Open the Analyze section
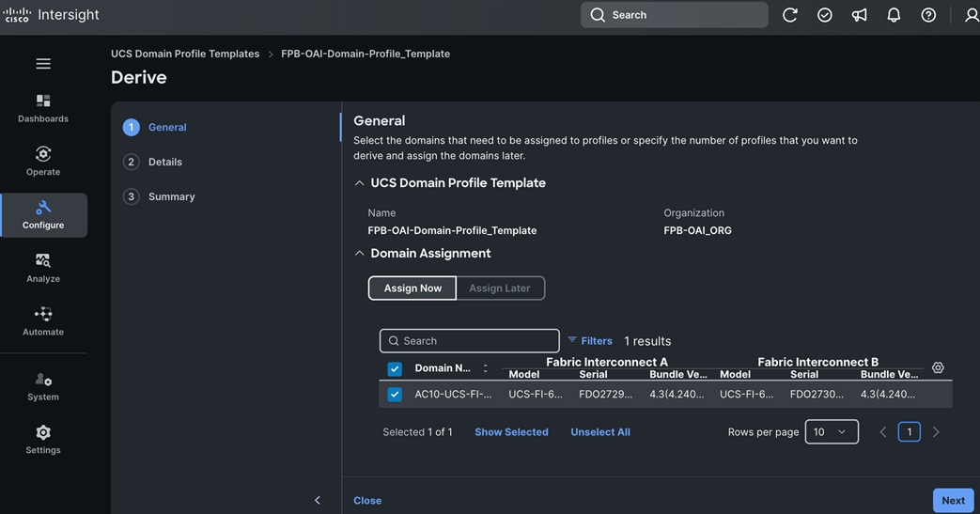 tap(43, 268)
